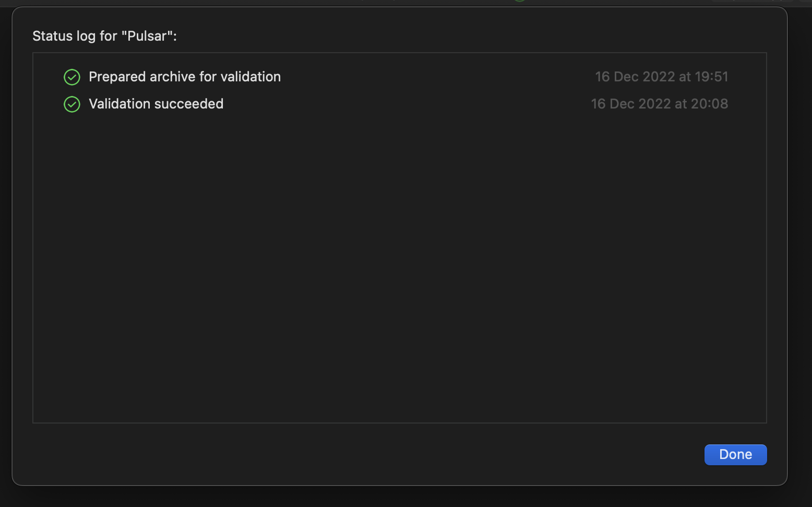Viewport: 812px width, 507px height.
Task: Click the date "16 Dec 2022" on Validation succeeded row
Action: pyautogui.click(x=631, y=104)
